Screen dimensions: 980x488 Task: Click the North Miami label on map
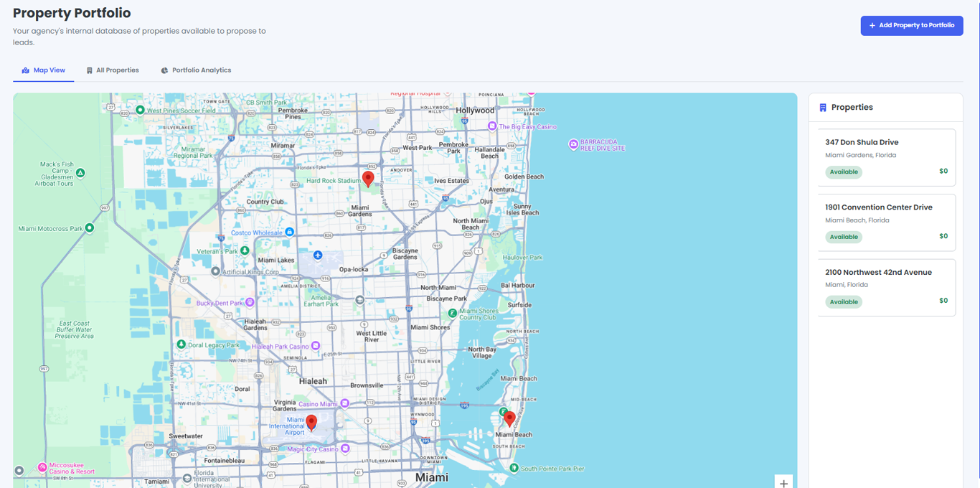click(438, 288)
